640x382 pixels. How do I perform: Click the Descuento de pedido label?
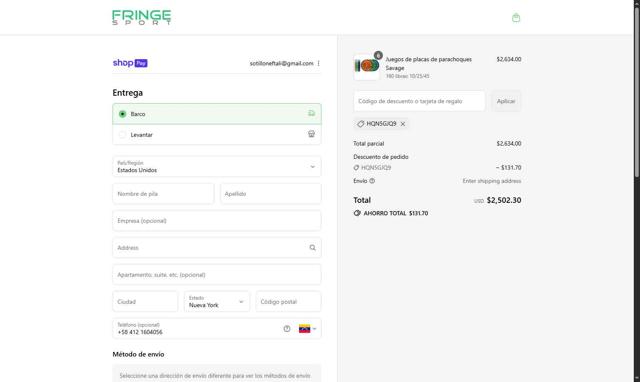click(380, 157)
